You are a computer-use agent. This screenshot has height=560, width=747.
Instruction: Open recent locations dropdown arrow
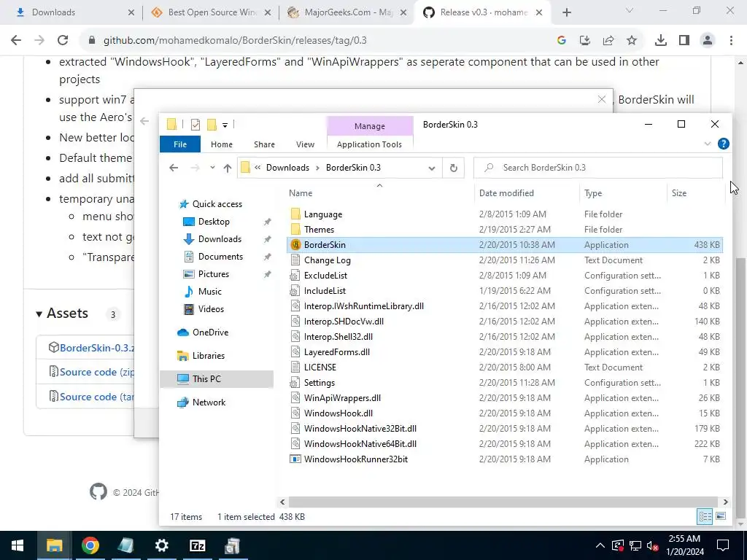212,168
